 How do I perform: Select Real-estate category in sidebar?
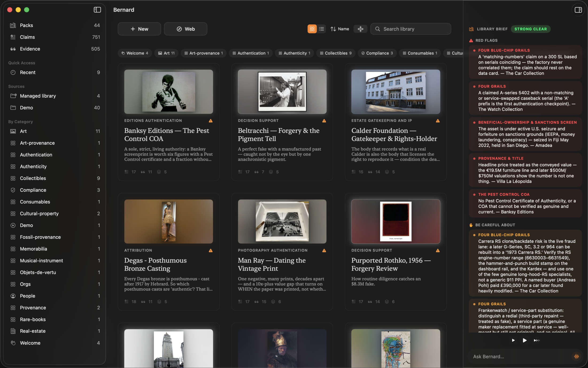[x=55, y=331]
